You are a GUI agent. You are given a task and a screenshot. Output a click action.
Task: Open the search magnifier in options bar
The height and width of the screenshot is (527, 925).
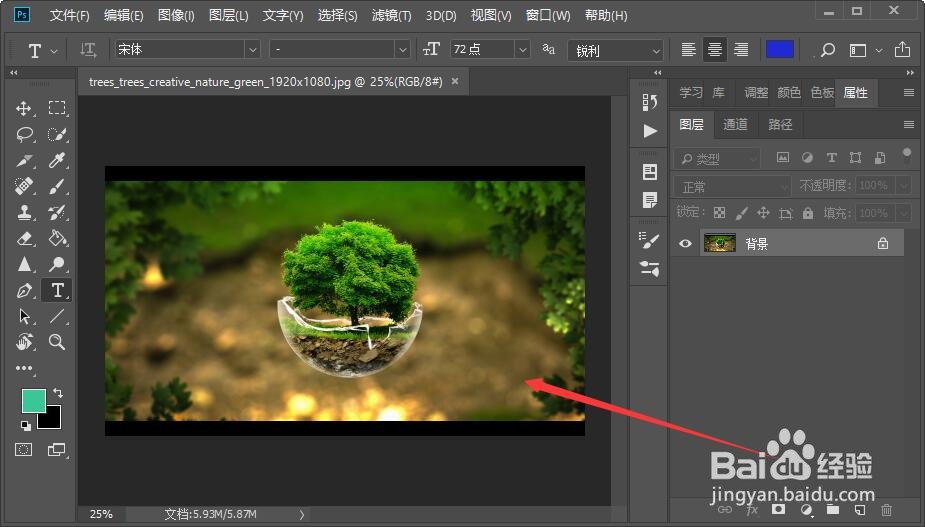pos(828,50)
